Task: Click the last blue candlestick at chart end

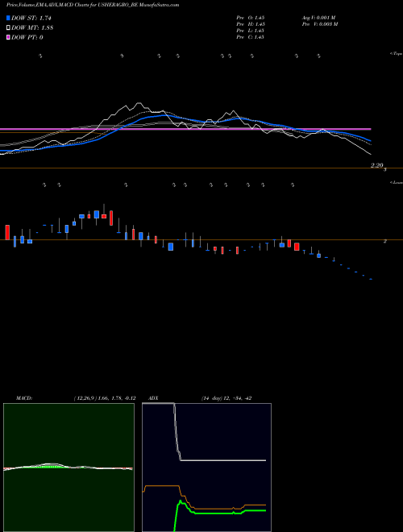Action: [371, 279]
